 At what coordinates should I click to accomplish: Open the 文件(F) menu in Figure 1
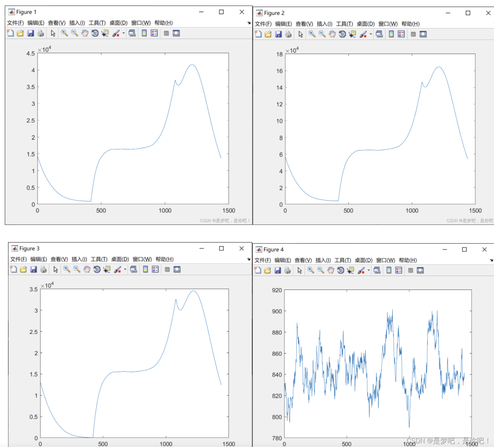point(15,23)
